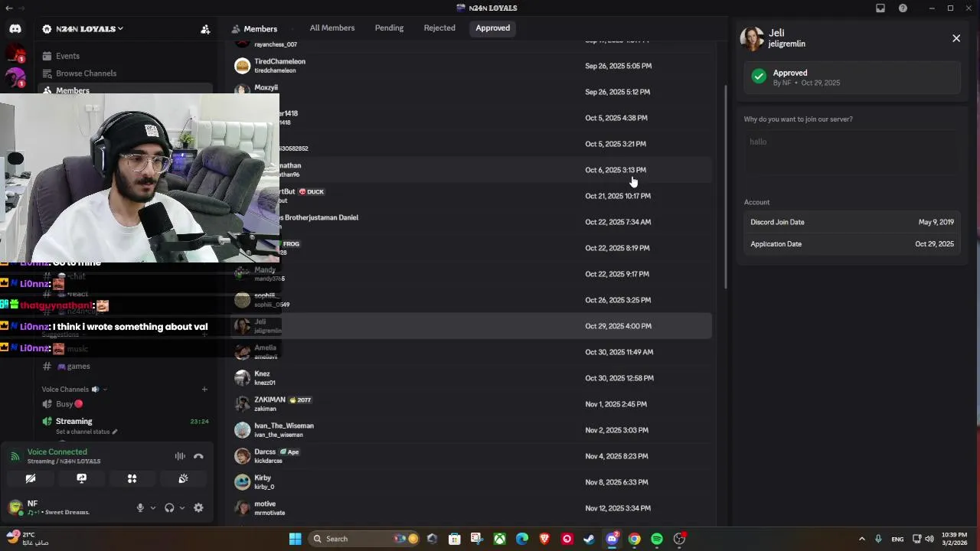The height and width of the screenshot is (551, 980).
Task: Open Xbox app from taskbar
Action: click(x=499, y=539)
